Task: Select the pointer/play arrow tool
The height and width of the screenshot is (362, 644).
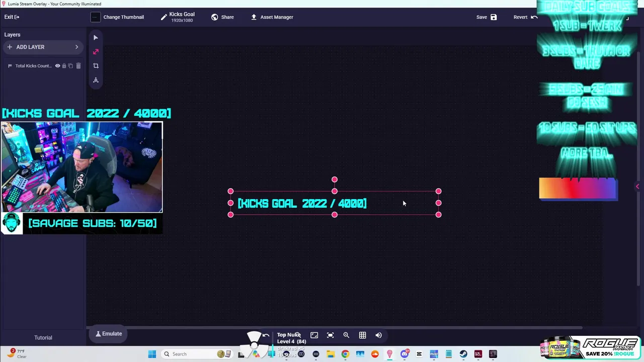Action: 96,38
